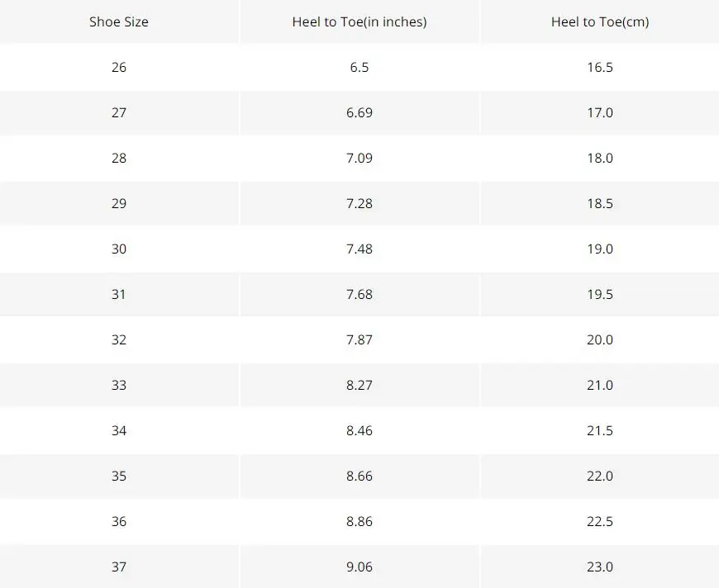Image resolution: width=719 pixels, height=588 pixels.
Task: Select shoe size 34 cell
Action: tap(119, 430)
